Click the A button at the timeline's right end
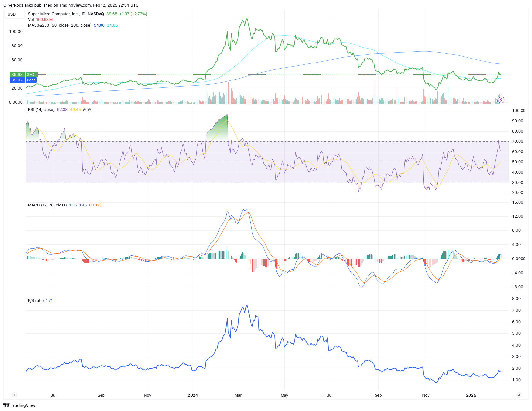This screenshot has height=411, width=532. (x=519, y=395)
